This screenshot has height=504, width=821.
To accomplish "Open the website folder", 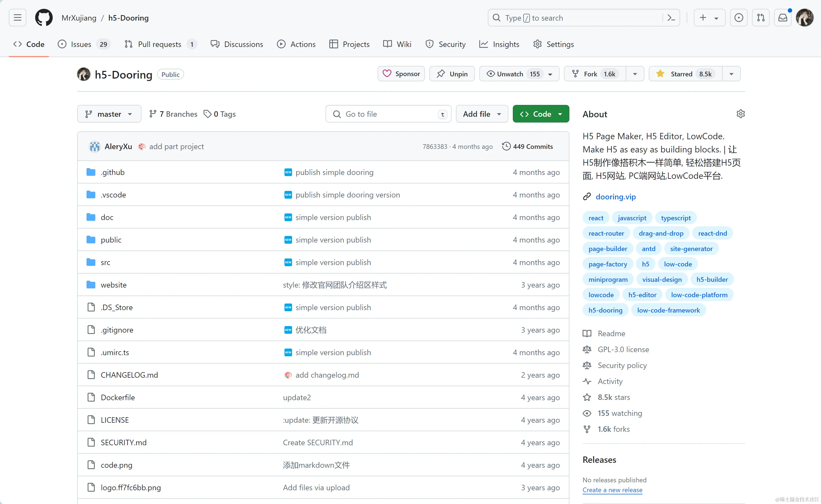I will (x=114, y=285).
